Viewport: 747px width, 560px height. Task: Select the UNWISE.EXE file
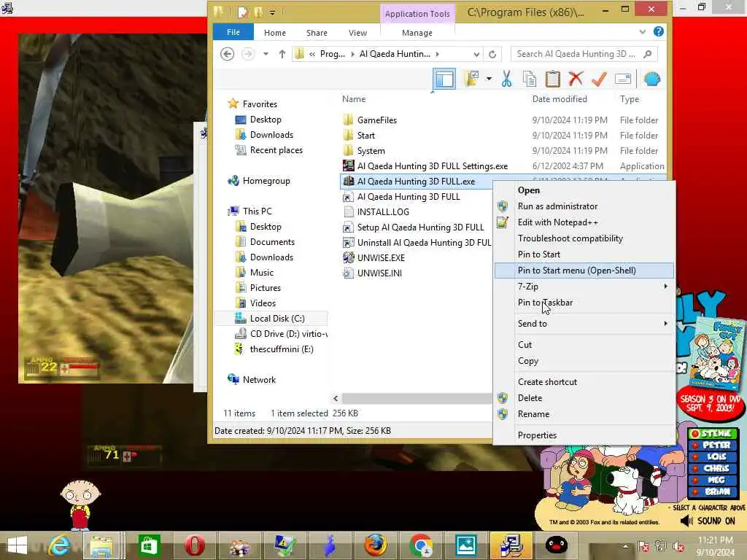381,257
